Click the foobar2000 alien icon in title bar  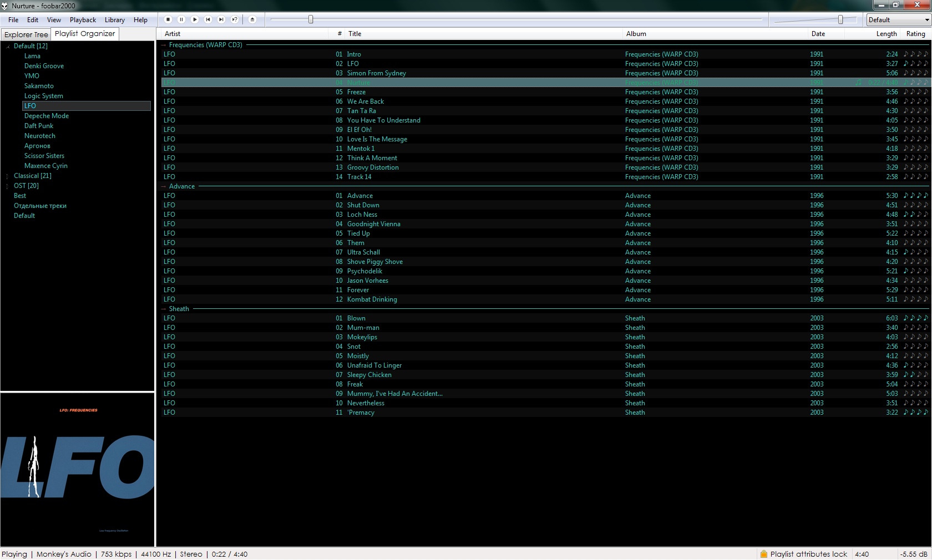[x=6, y=6]
